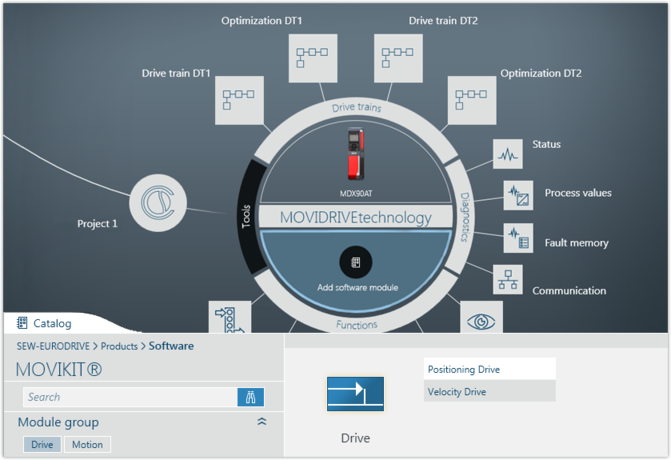Open the Communication diagnostics icon
Screen dimensions: 671x460
(509, 279)
